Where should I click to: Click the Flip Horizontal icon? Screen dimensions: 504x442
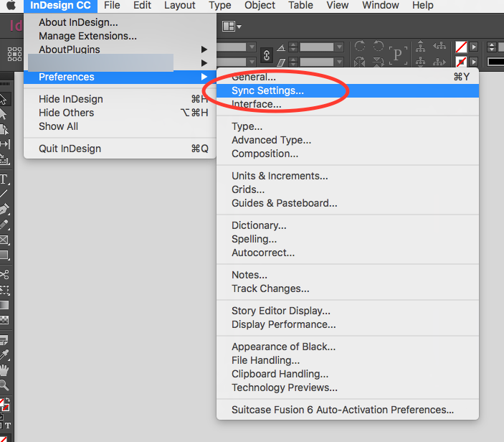pos(360,62)
